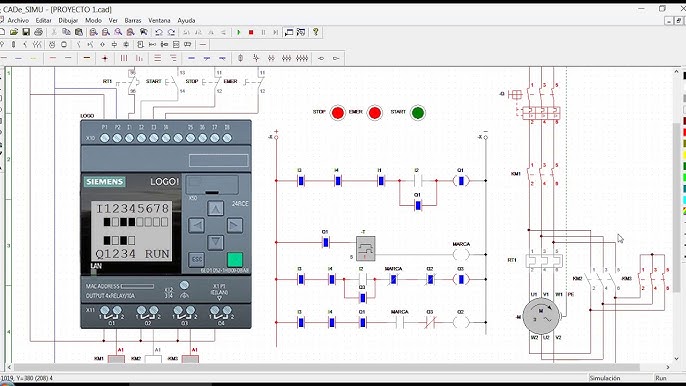Click the long dash icon ending second toolbar
Image resolution: width=686 pixels, height=386 pixels.
tap(203, 45)
